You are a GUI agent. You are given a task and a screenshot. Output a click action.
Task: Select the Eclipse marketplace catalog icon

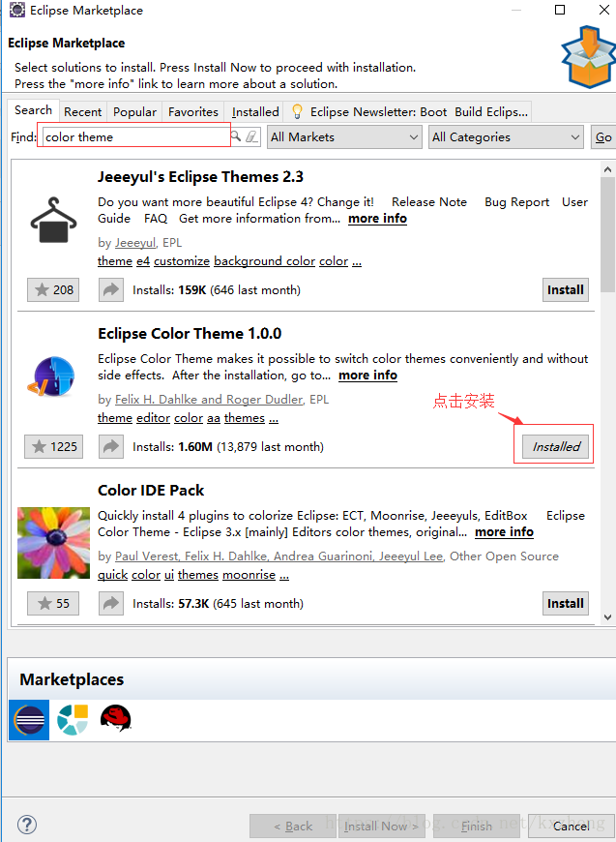[29, 719]
